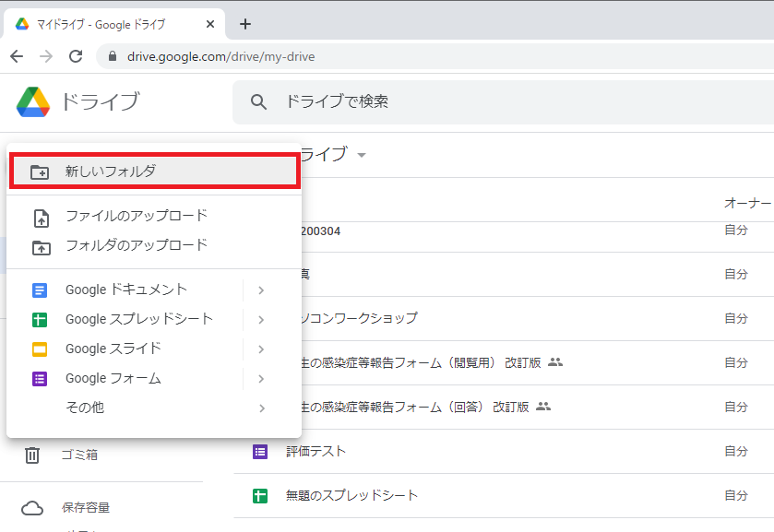This screenshot has width=774, height=532.
Task: Select the 感染症等報告フォーム（回答）改訂版 file
Action: (538, 408)
